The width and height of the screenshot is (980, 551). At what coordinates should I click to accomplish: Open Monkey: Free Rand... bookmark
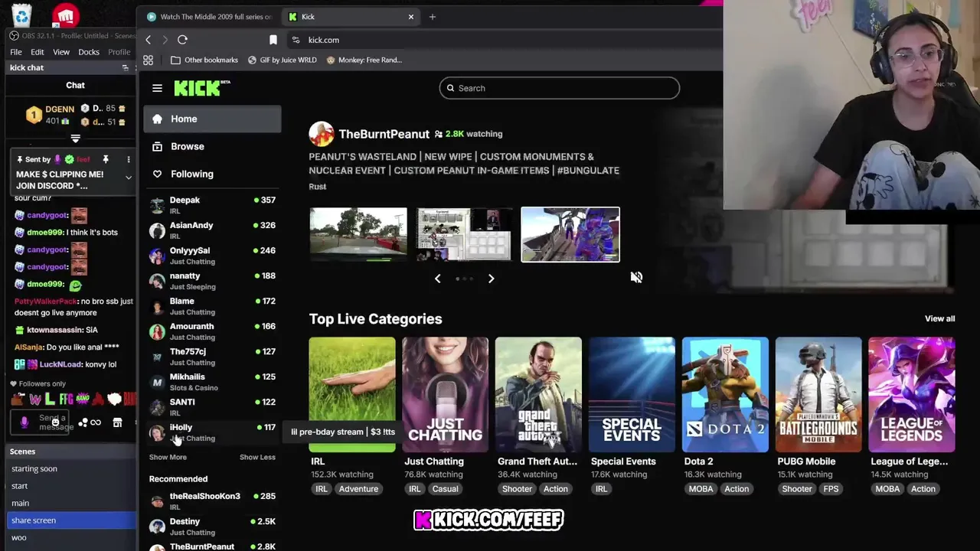[x=364, y=60]
